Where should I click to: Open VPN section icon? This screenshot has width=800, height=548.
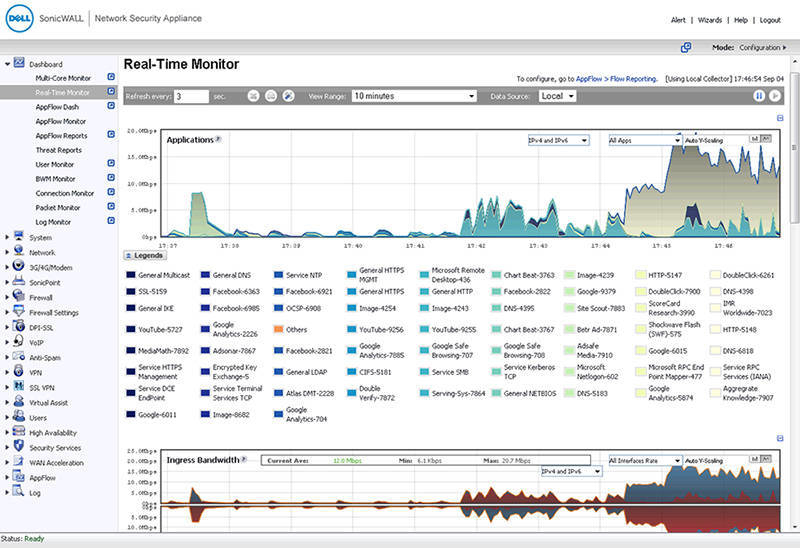pos(19,371)
